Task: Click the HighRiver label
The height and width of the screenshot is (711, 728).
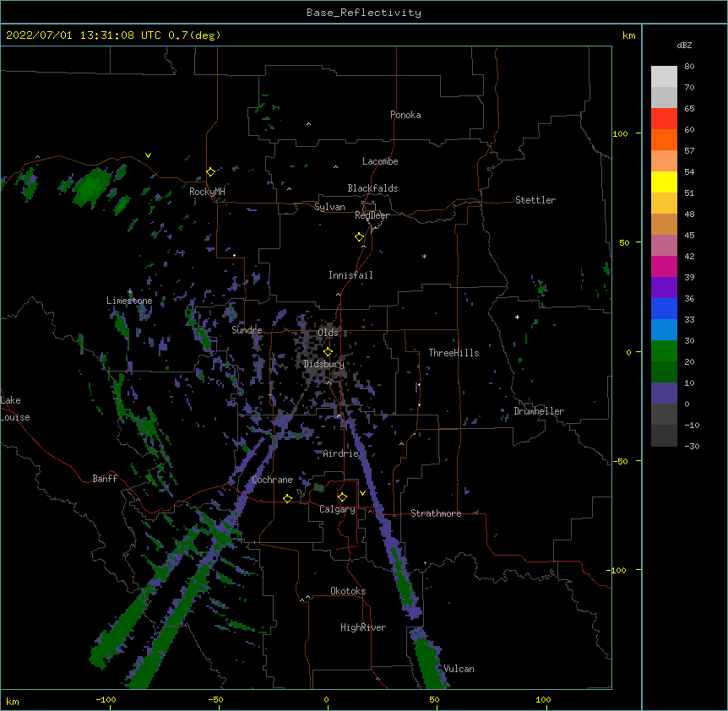Action: 363,627
